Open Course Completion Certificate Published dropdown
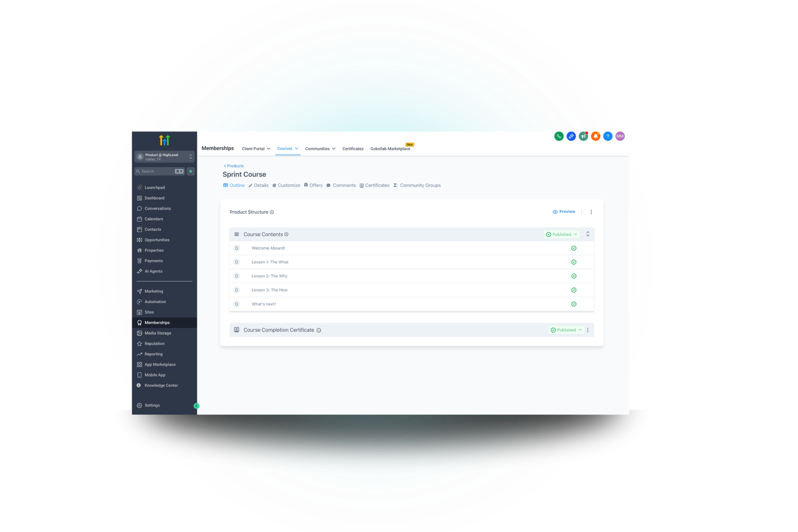798x532 pixels. (x=566, y=330)
